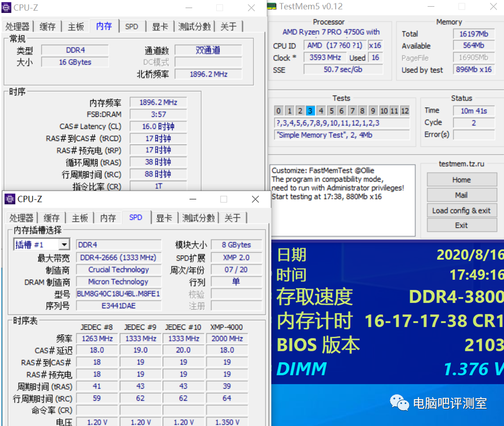The width and height of the screenshot is (504, 426).
Task: Click the 3:57 FSB:DRAM value
Action: tap(158, 115)
